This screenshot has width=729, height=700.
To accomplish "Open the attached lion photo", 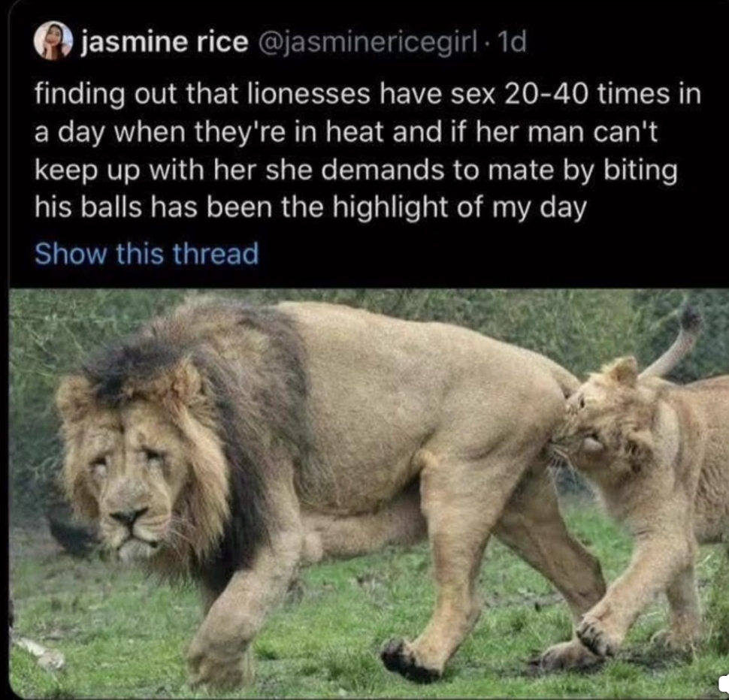I will coord(369,493).
